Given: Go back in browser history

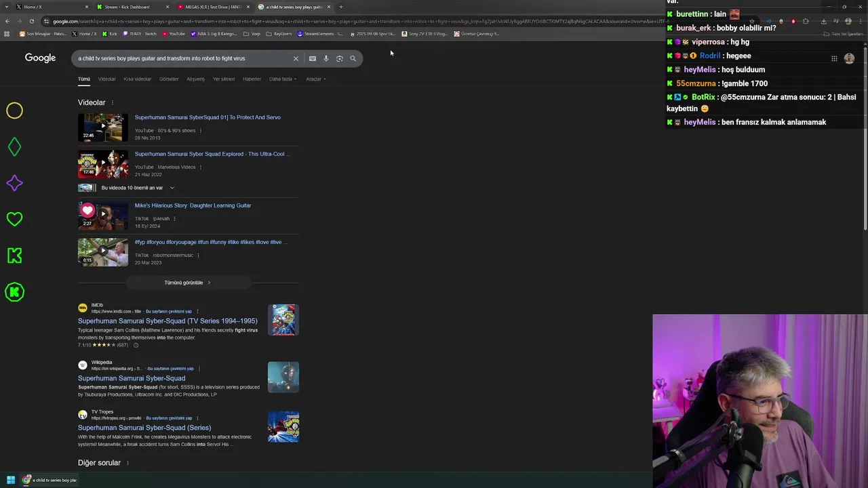Looking at the screenshot, I should click(x=7, y=21).
